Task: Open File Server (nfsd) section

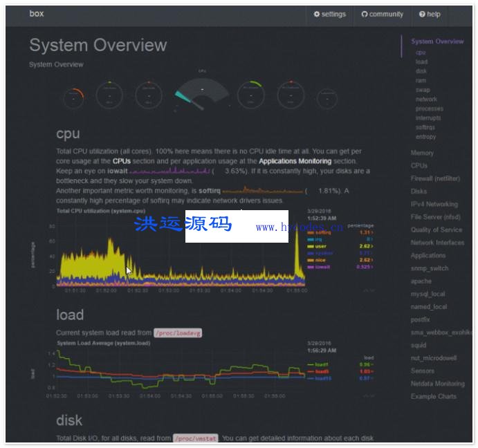Action: pos(435,216)
